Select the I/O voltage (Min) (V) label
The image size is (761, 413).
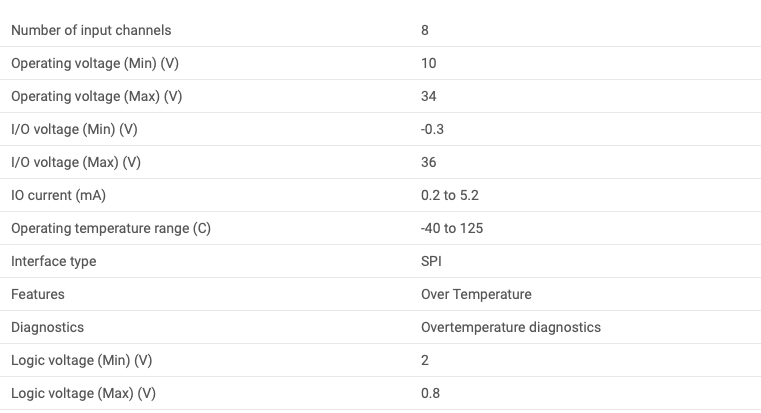[x=74, y=130]
